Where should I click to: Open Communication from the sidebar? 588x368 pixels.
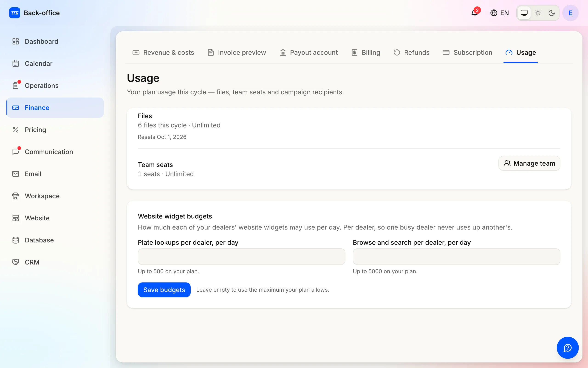[x=55, y=152]
